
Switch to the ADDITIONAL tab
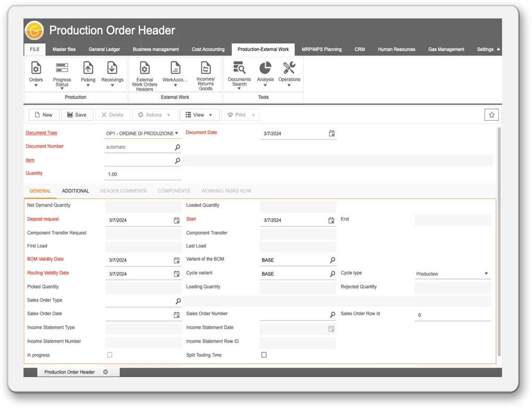(75, 191)
